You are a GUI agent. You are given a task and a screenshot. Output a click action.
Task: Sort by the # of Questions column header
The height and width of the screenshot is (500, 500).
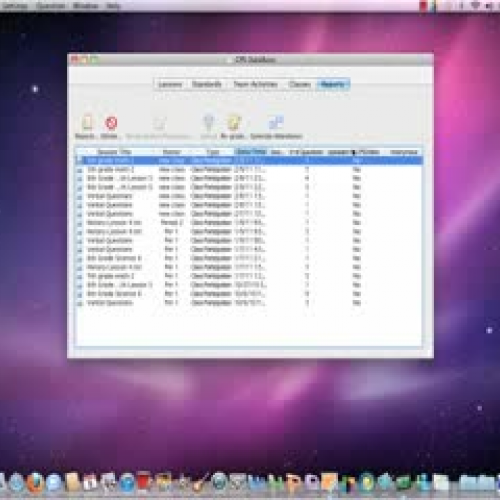pyautogui.click(x=306, y=152)
